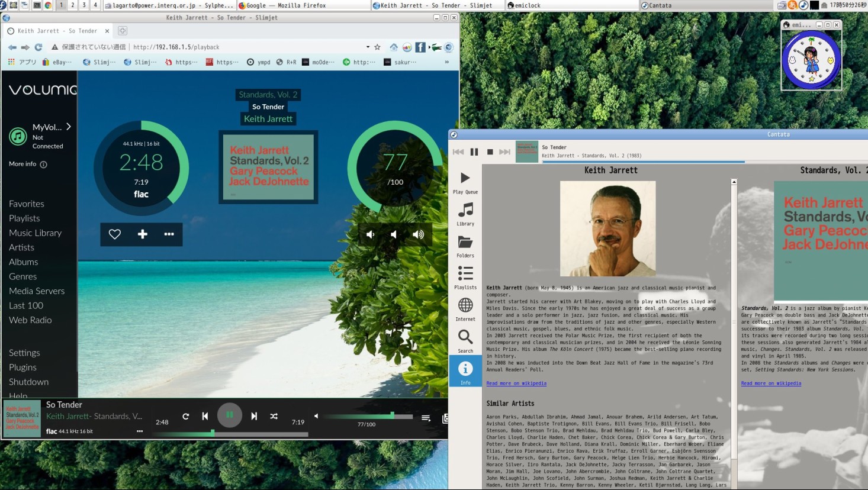868x490 pixels.
Task: Show the Play Queue in Cantata
Action: click(x=465, y=182)
